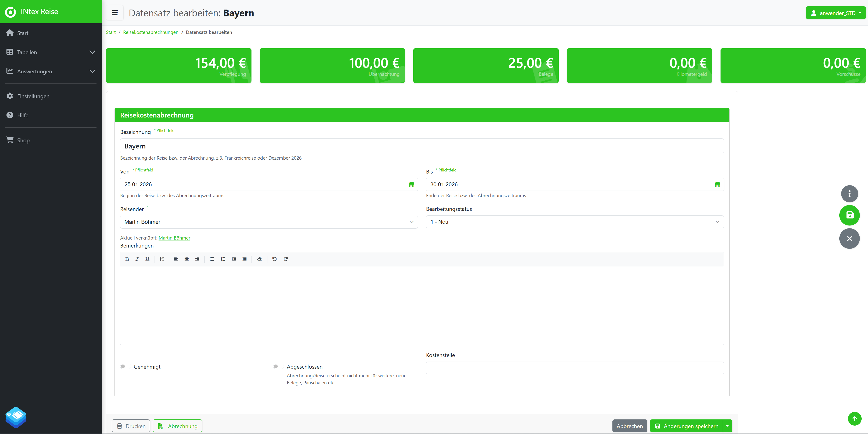Viewport: 868px width, 434px height.
Task: Click the bold formatting icon
Action: pyautogui.click(x=127, y=259)
